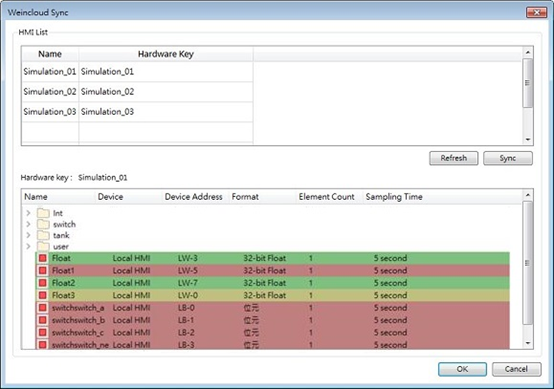Click the Element Count column header
Screen dimensions: 554x389
point(330,197)
